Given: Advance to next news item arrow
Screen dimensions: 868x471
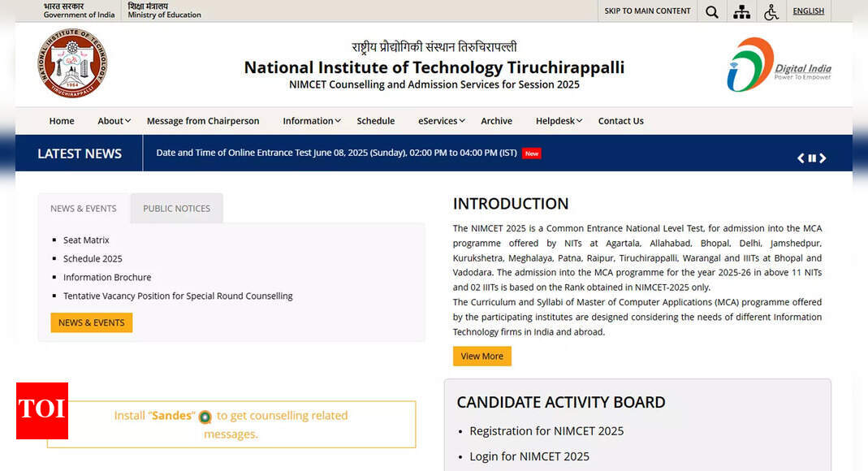Looking at the screenshot, I should click(823, 158).
